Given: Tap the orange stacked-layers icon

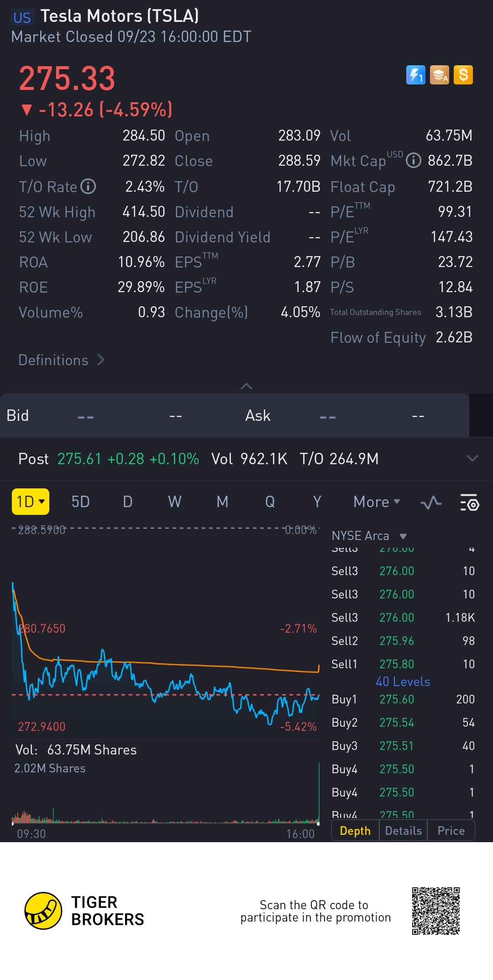Looking at the screenshot, I should point(439,75).
